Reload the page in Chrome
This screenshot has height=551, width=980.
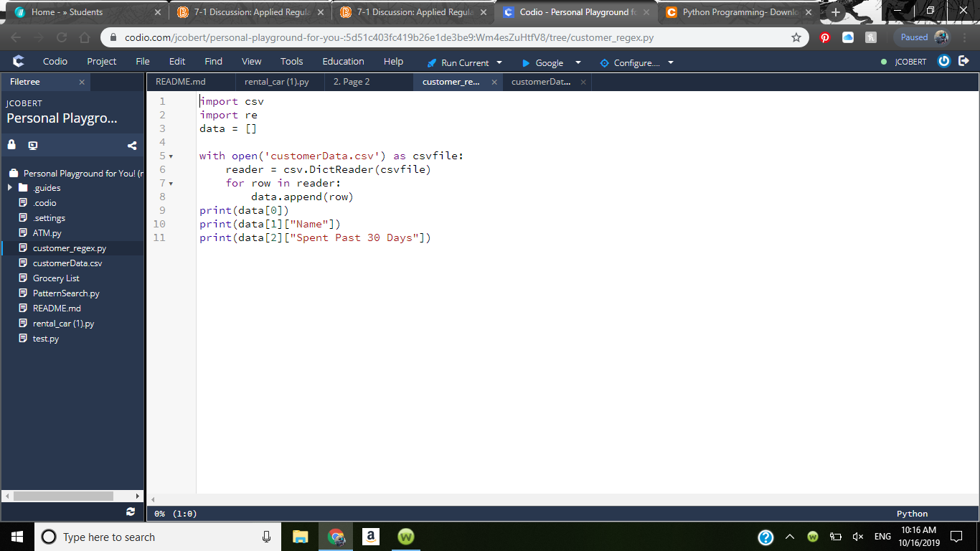coord(62,37)
